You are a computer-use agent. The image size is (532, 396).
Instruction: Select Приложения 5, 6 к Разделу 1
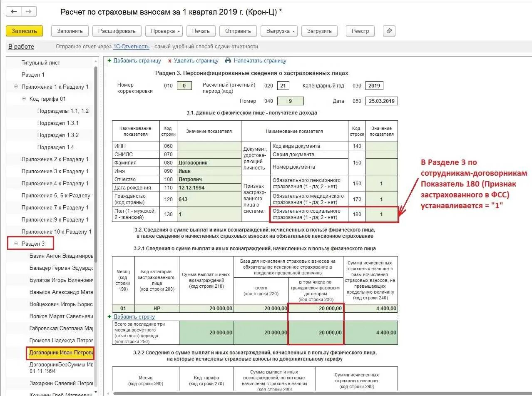point(56,195)
